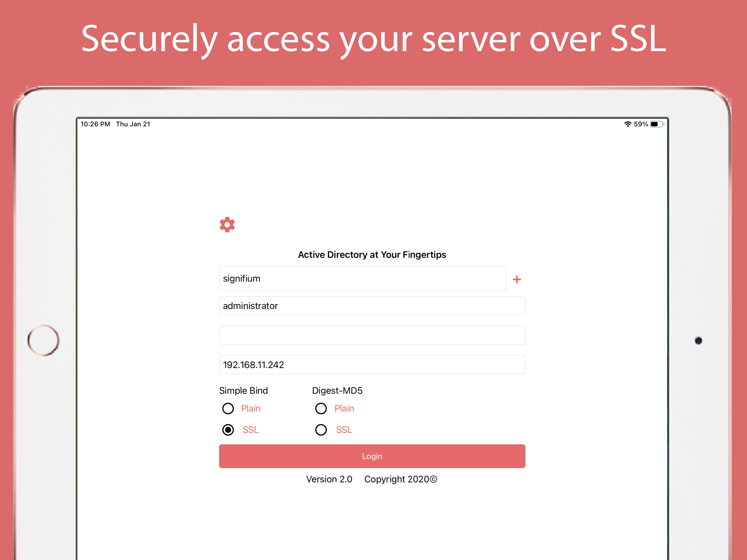Select SSL under Digest-MD5

pos(321,430)
